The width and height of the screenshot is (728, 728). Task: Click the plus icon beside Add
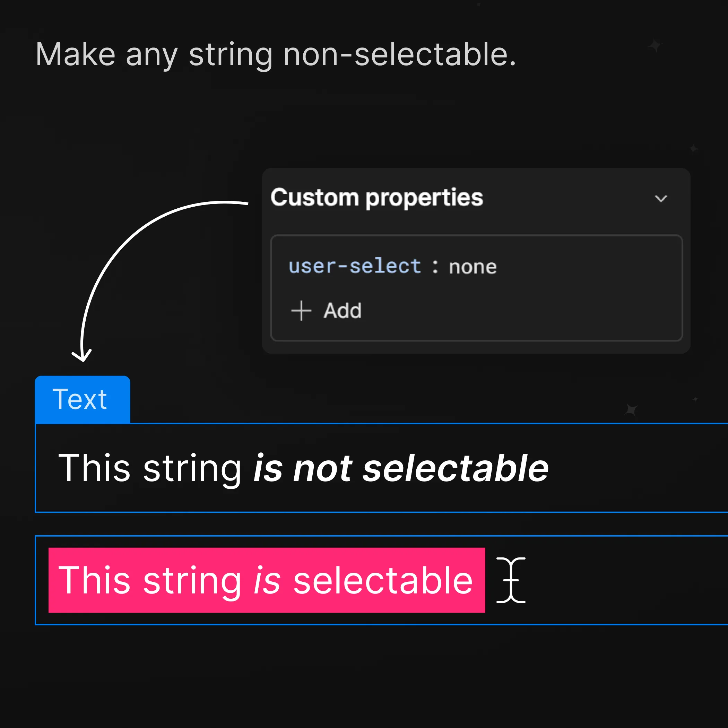pos(301,311)
